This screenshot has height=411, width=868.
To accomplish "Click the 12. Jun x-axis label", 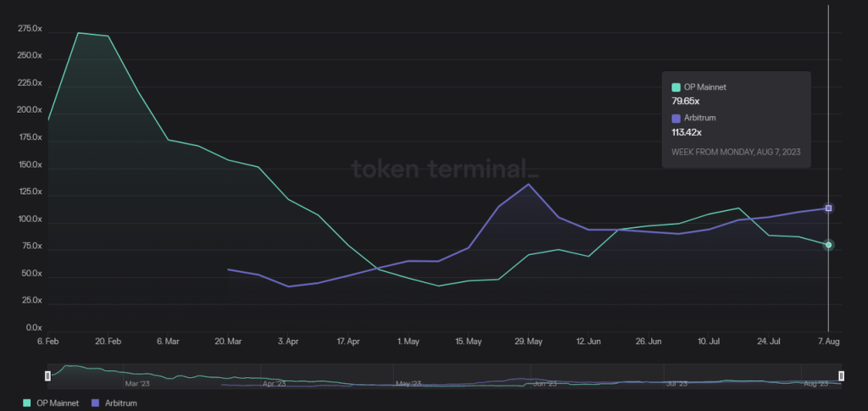I will pos(588,342).
